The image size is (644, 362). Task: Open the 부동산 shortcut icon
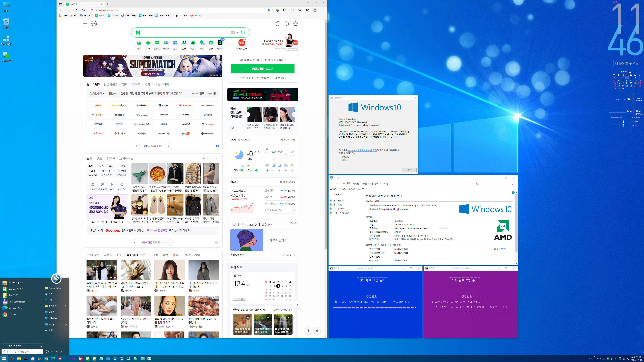tap(193, 43)
